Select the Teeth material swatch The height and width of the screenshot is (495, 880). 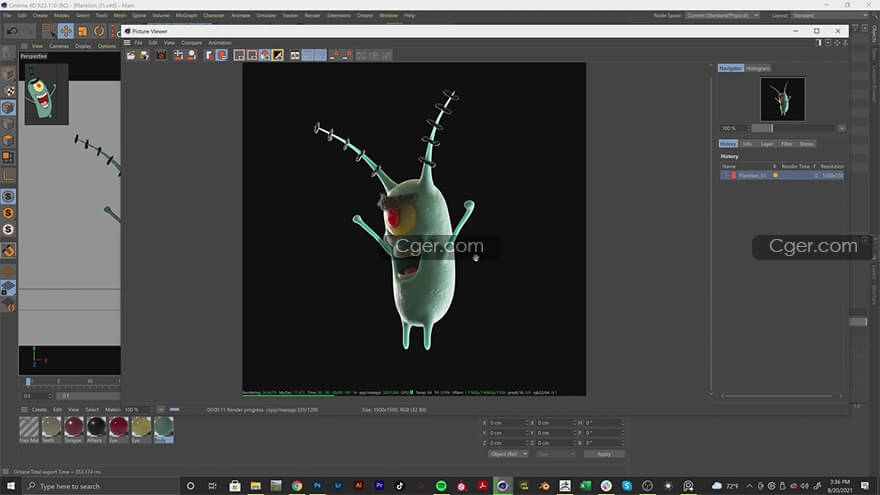[51, 430]
